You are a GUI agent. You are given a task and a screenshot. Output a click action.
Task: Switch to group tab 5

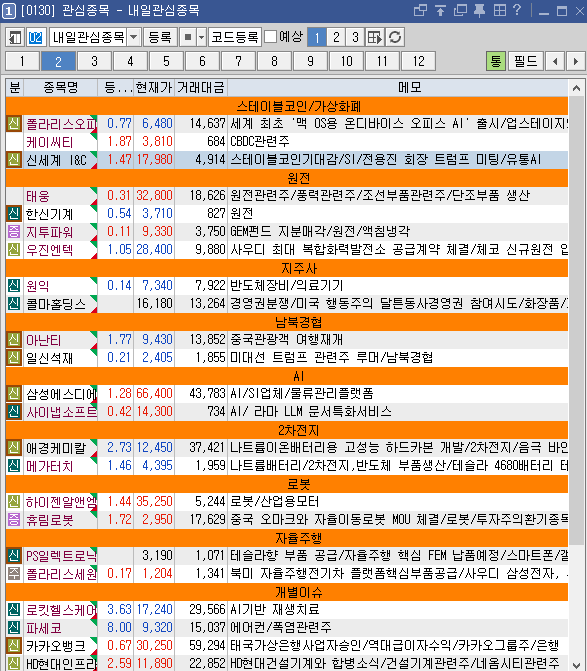166,61
